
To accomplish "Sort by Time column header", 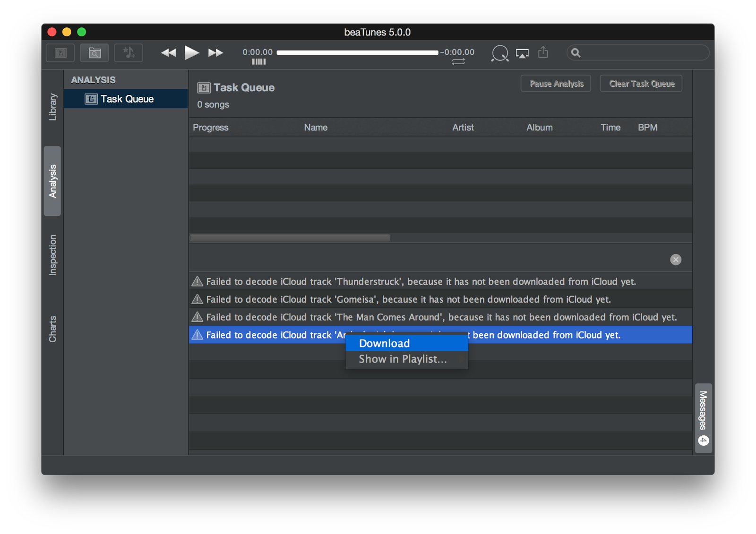I will (610, 127).
